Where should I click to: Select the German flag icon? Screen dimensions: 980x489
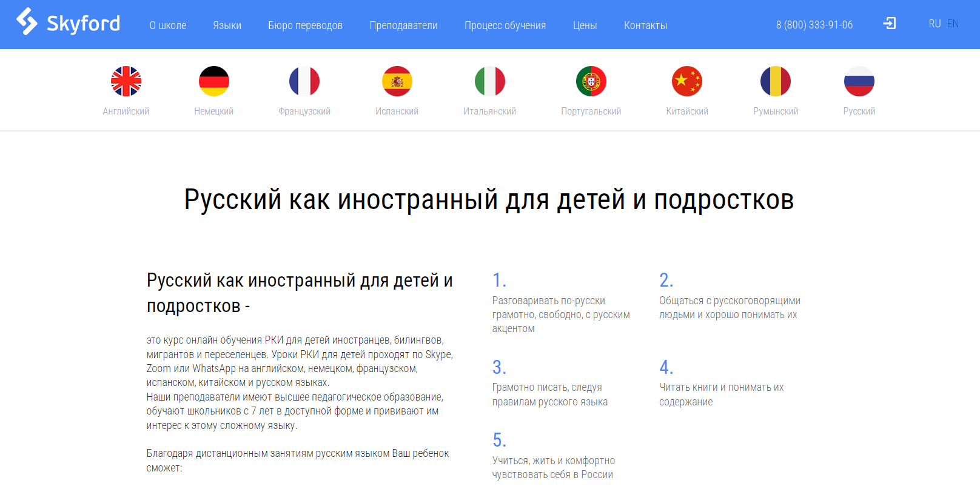pos(214,81)
